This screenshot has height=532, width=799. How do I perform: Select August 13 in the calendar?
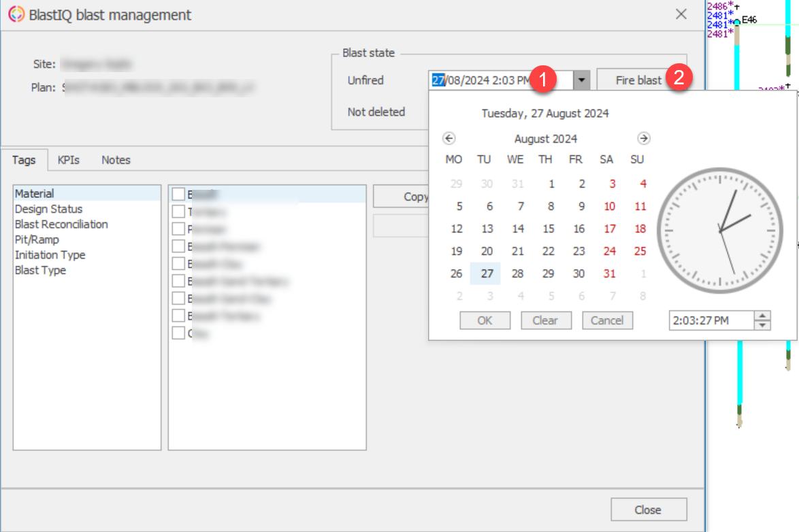point(487,229)
